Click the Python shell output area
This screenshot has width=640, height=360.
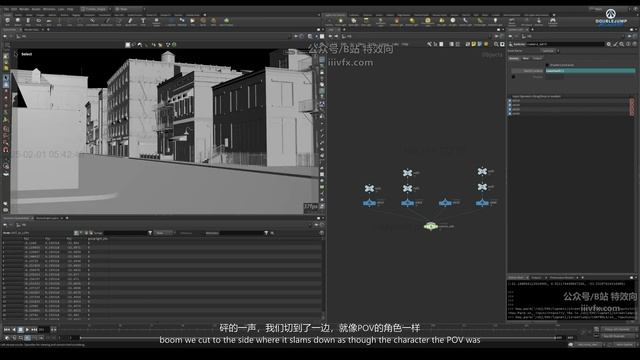(x=571, y=300)
